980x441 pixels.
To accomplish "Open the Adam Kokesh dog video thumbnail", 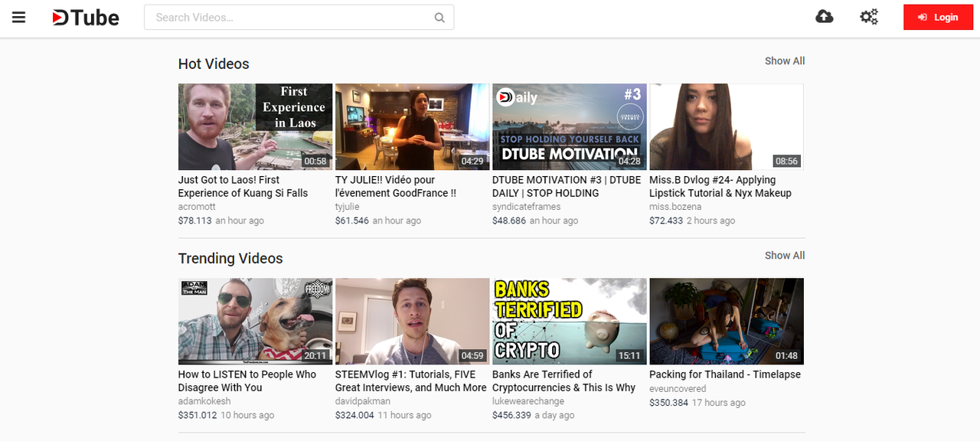I will [255, 322].
